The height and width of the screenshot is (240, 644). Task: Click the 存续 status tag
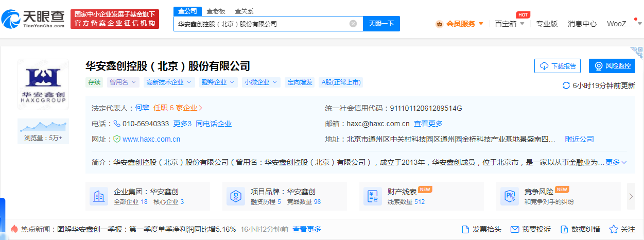coord(94,82)
